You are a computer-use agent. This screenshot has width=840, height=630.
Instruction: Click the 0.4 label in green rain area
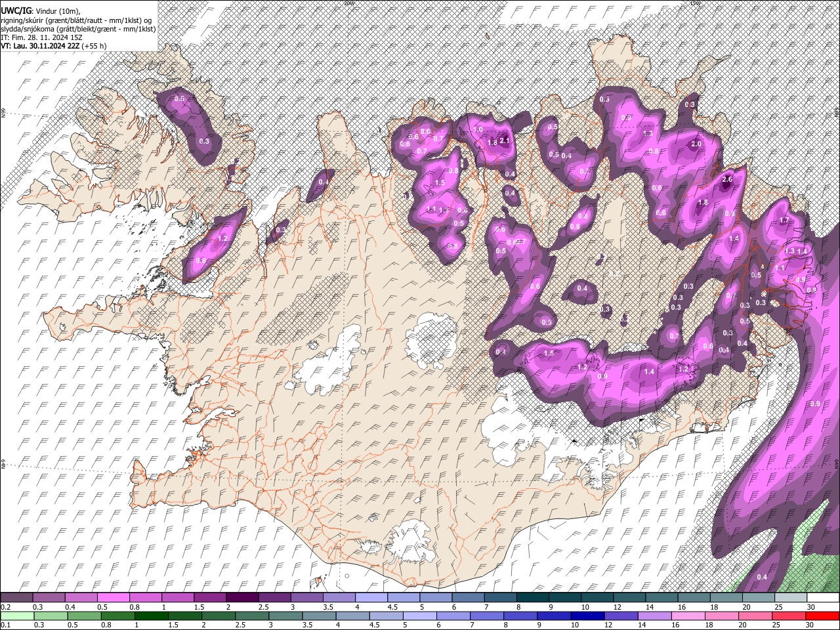coord(762,577)
